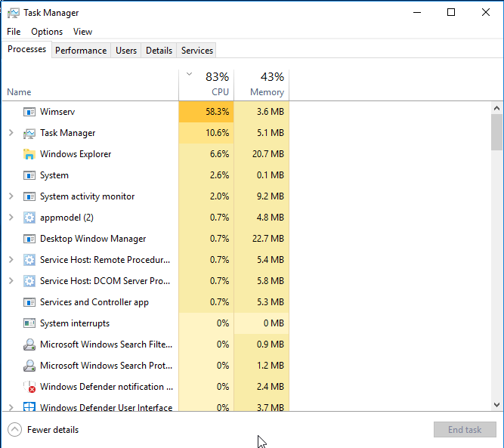Click the 0.9 MB memory value

click(x=271, y=344)
